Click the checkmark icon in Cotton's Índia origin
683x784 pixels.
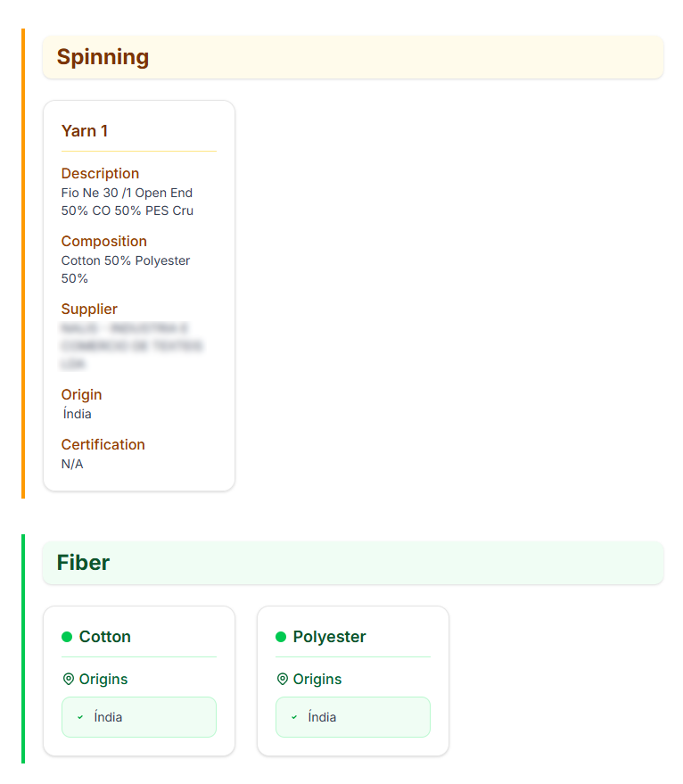pyautogui.click(x=80, y=717)
